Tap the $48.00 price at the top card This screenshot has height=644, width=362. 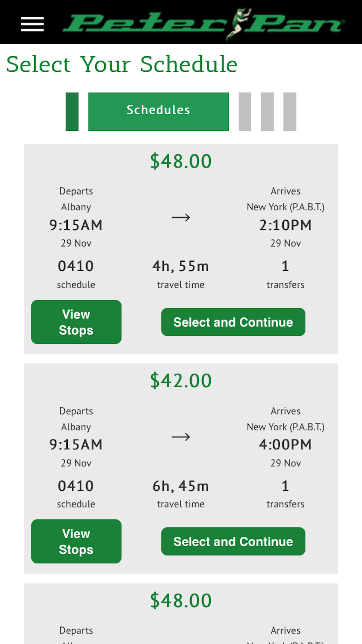[x=181, y=161]
